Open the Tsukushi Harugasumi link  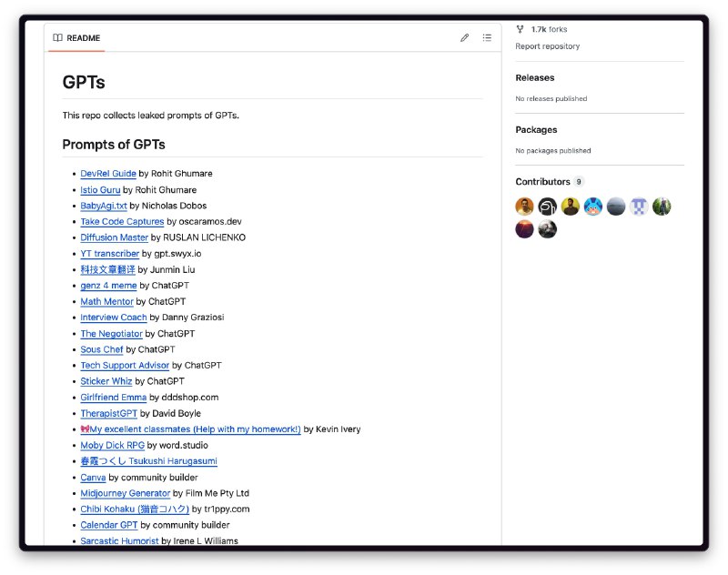[148, 461]
